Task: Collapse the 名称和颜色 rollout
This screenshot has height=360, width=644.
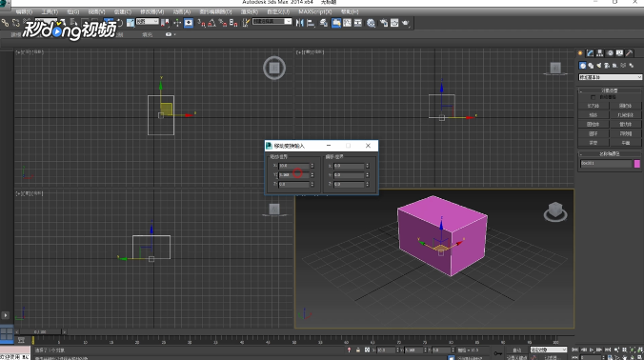Action: pyautogui.click(x=610, y=154)
